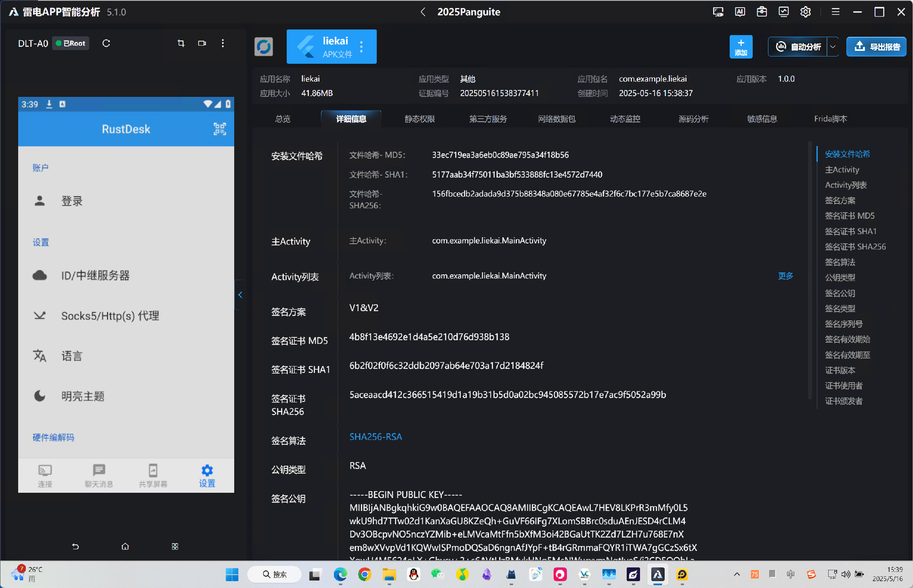Click the device refresh icon beside Root badge
Screen dimensions: 913x588
coord(106,43)
